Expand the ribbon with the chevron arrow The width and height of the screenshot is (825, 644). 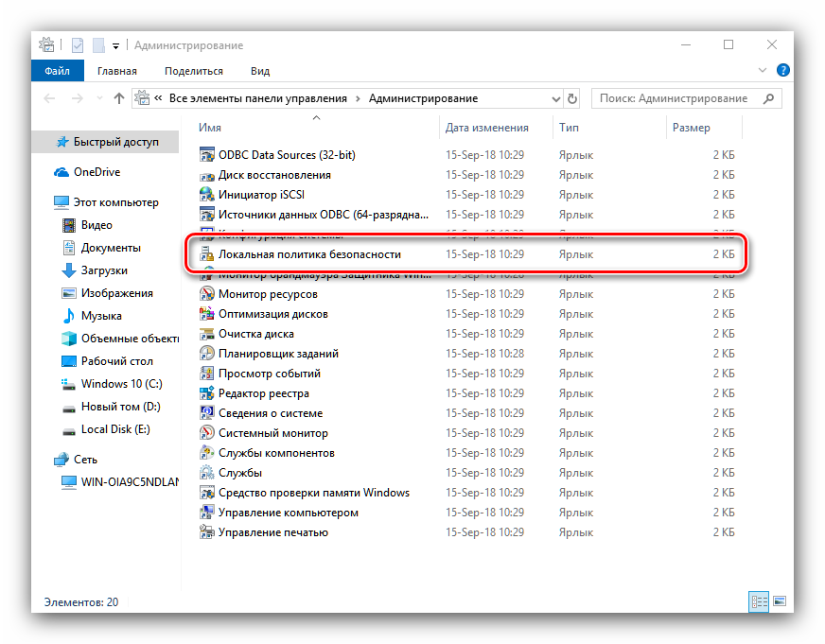(762, 71)
